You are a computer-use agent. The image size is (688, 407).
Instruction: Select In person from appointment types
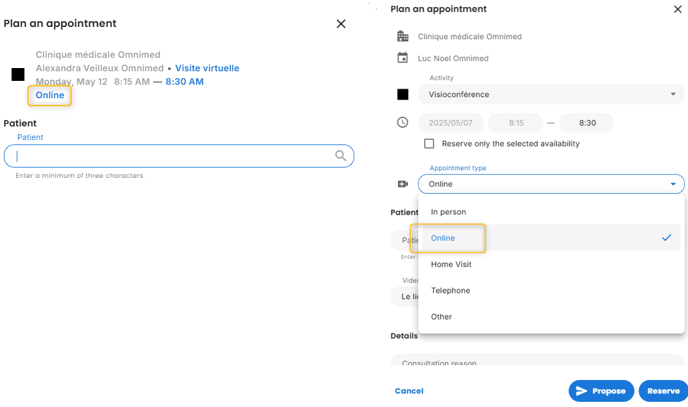click(449, 212)
